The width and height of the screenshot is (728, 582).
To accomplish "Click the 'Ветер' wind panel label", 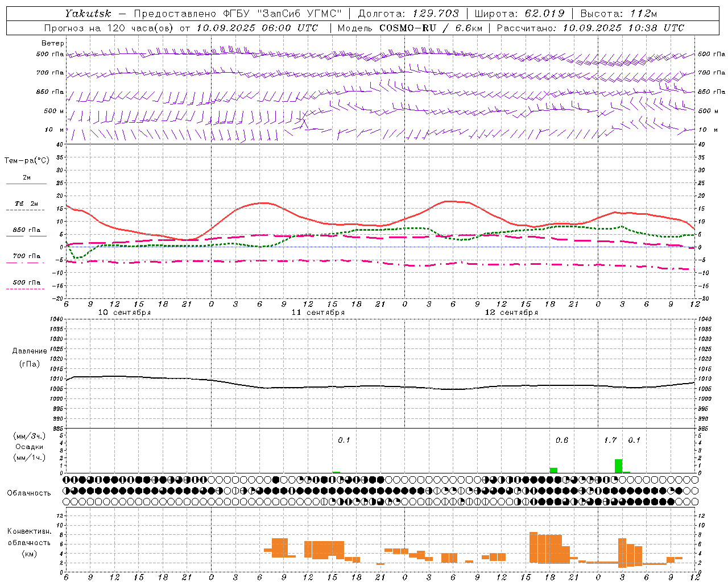I will click(x=53, y=43).
